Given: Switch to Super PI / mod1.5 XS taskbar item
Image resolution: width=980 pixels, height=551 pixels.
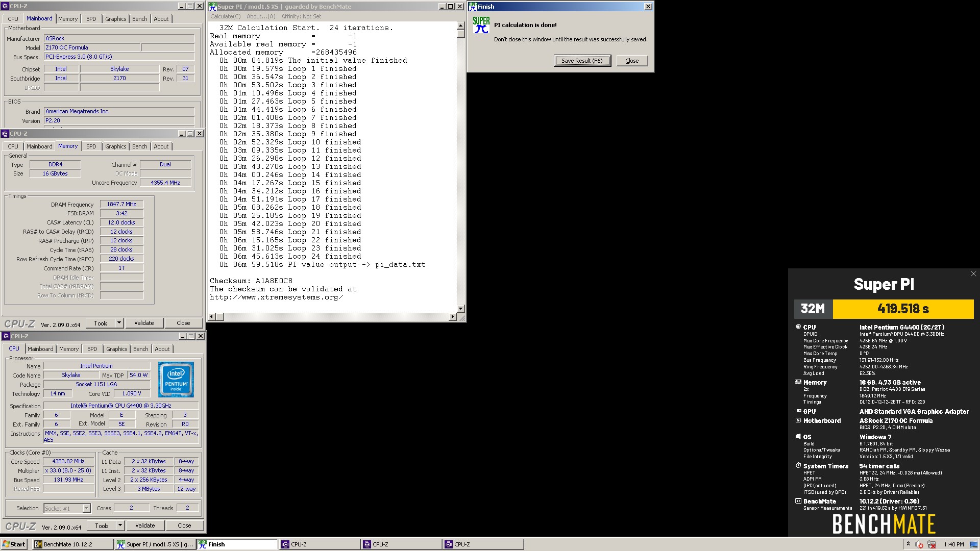Looking at the screenshot, I should 155,544.
